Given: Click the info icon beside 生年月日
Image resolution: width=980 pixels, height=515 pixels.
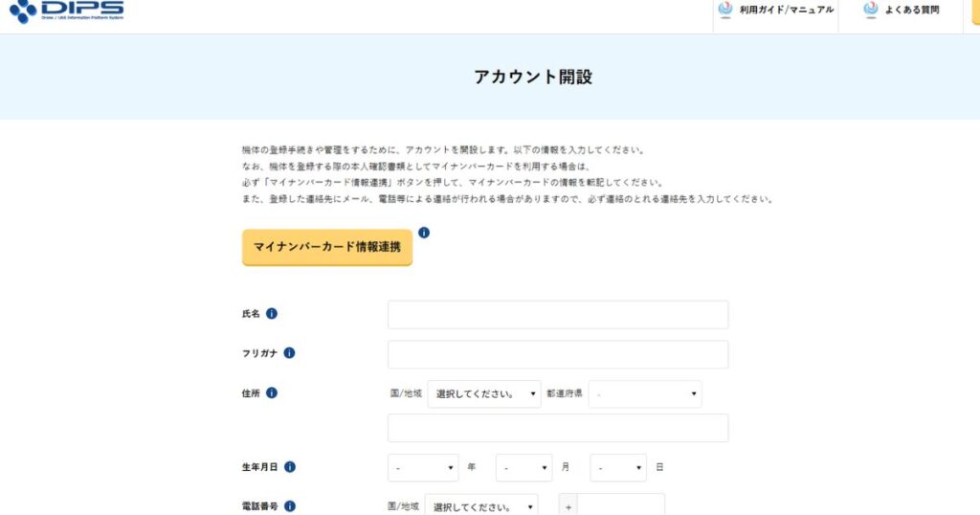Looking at the screenshot, I should point(289,467).
